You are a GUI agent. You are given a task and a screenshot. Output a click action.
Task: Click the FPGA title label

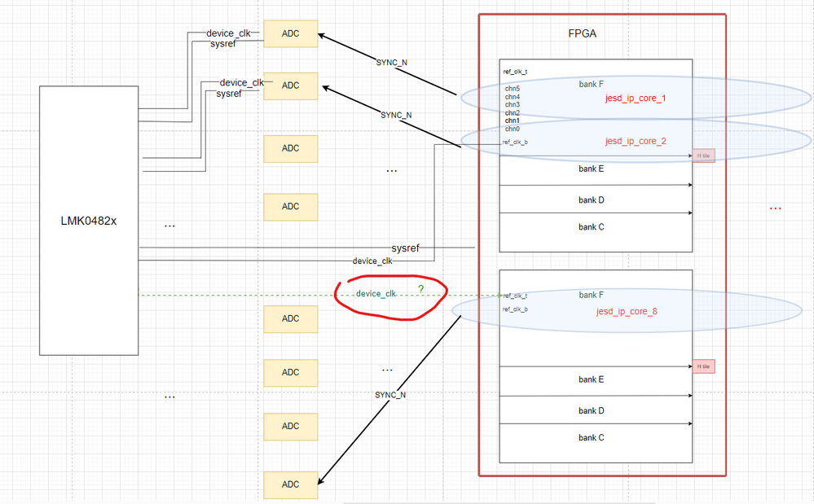[582, 33]
